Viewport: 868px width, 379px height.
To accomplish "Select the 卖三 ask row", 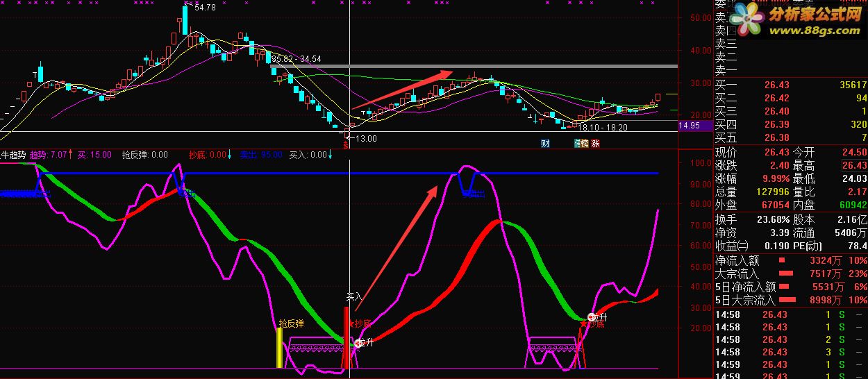I will [x=791, y=44].
